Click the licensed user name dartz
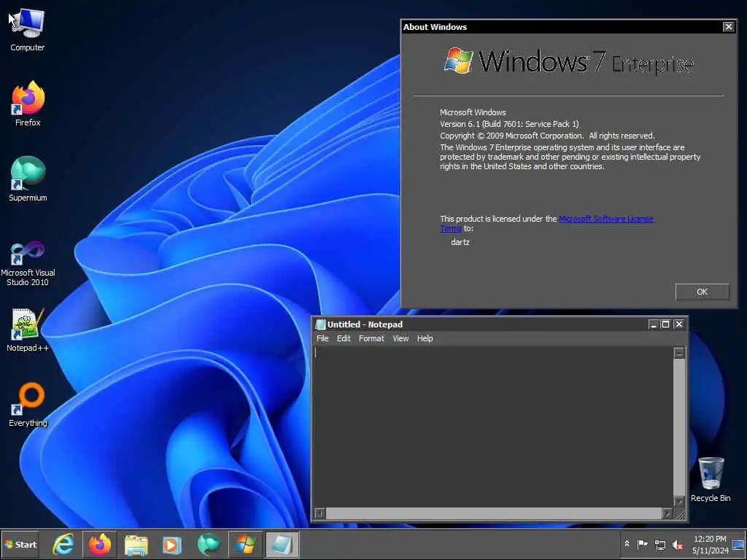This screenshot has height=560, width=747. pyautogui.click(x=460, y=242)
